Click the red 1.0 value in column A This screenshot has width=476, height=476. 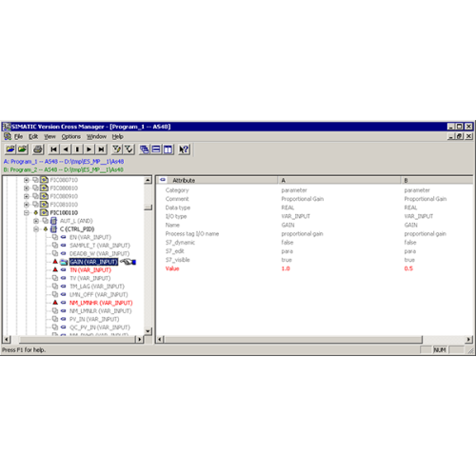[286, 268]
